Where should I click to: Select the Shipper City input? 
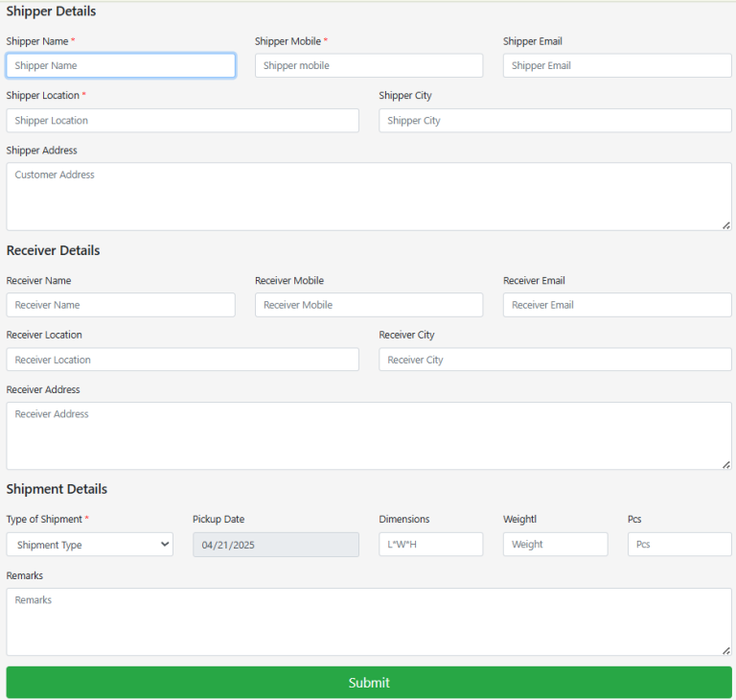tap(555, 120)
